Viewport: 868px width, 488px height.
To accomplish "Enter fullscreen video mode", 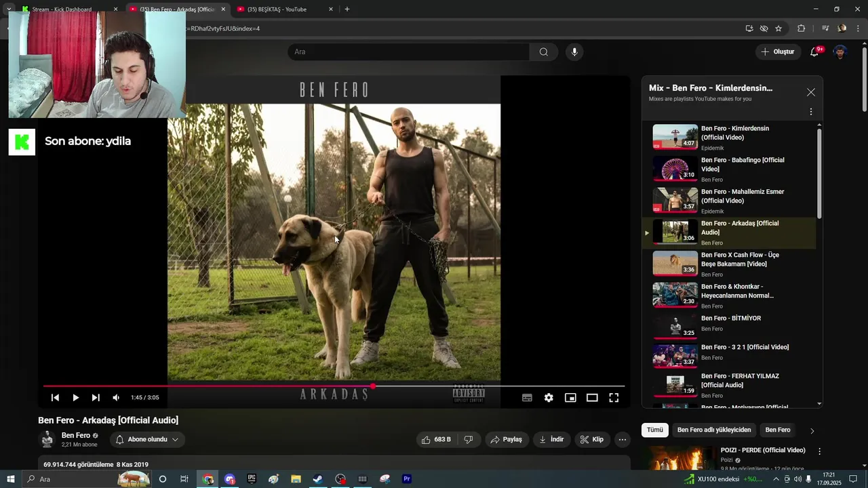I will 614,398.
